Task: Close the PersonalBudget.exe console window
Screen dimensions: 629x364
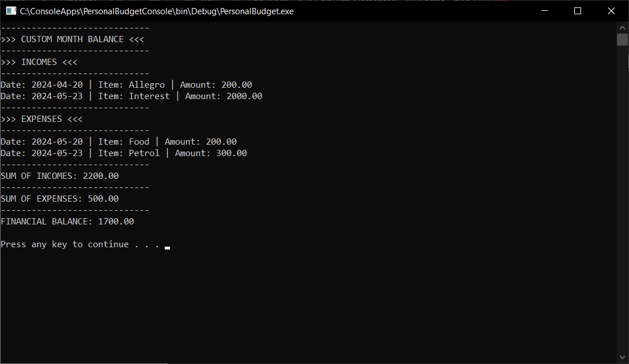Action: pyautogui.click(x=611, y=11)
